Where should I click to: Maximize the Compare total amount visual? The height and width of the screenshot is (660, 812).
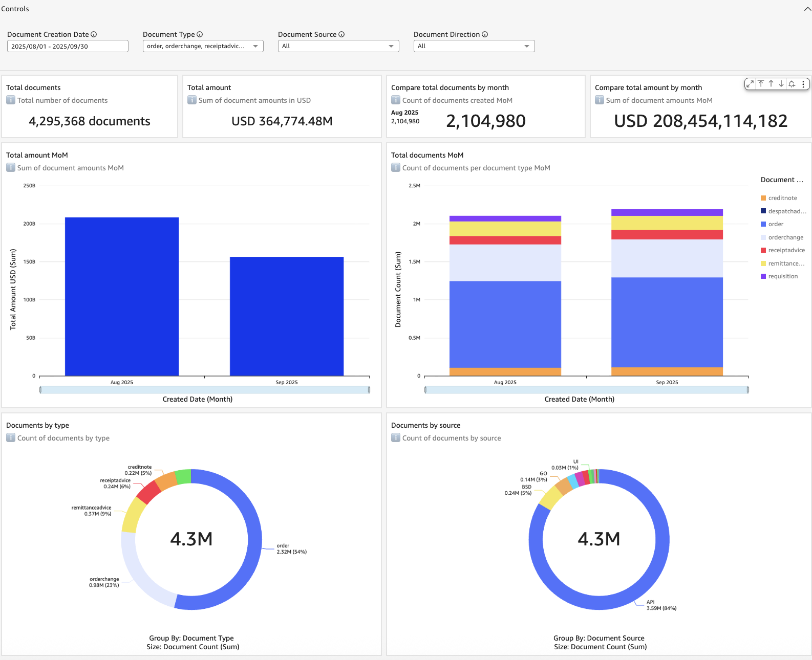(750, 84)
